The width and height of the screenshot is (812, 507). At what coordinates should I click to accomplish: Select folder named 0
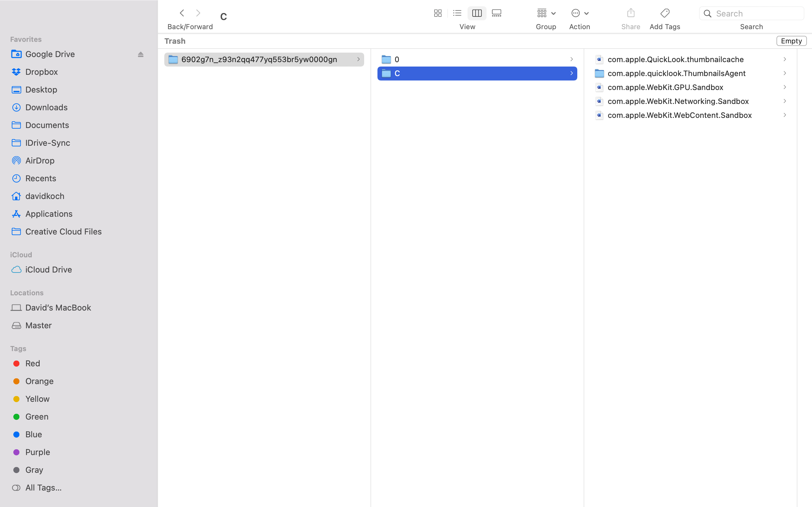coord(397,59)
